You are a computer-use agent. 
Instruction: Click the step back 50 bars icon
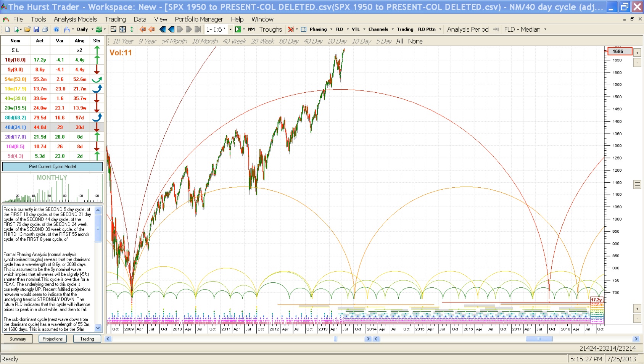(x=143, y=29)
